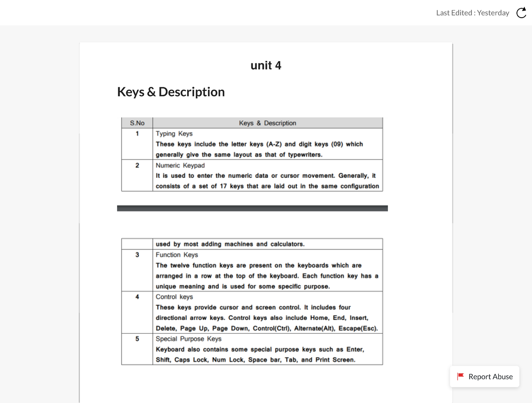
Task: Select the 'unit 4' document title
Action: coord(266,65)
